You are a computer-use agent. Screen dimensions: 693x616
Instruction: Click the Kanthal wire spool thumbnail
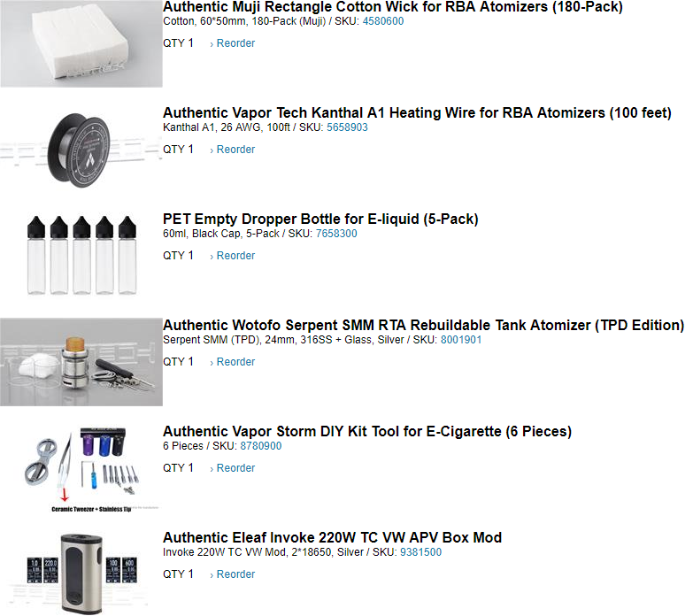(81, 150)
